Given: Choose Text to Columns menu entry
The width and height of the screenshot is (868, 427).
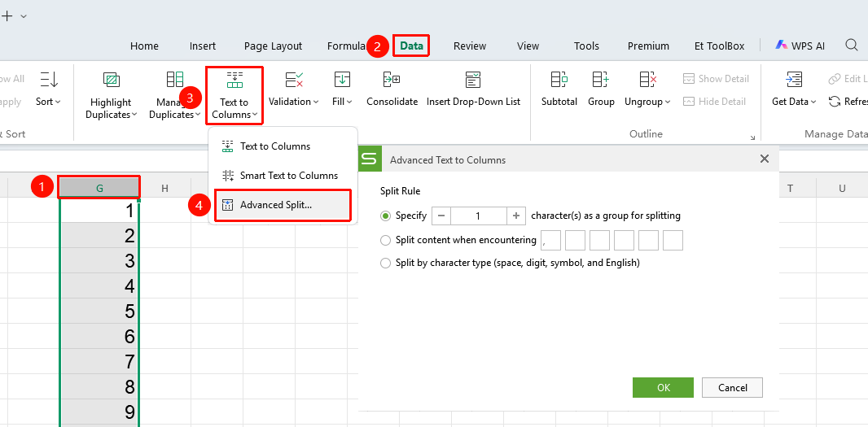Looking at the screenshot, I should [x=283, y=146].
